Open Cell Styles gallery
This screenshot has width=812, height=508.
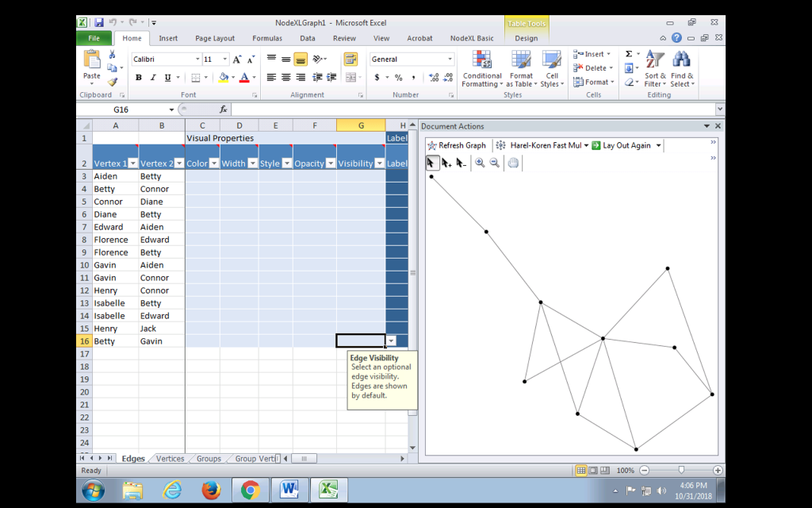tap(552, 69)
